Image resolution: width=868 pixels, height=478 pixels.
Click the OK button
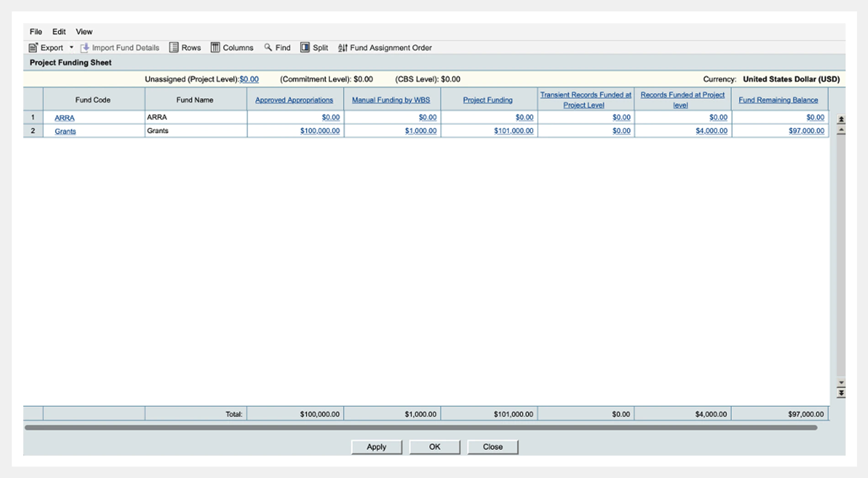434,447
